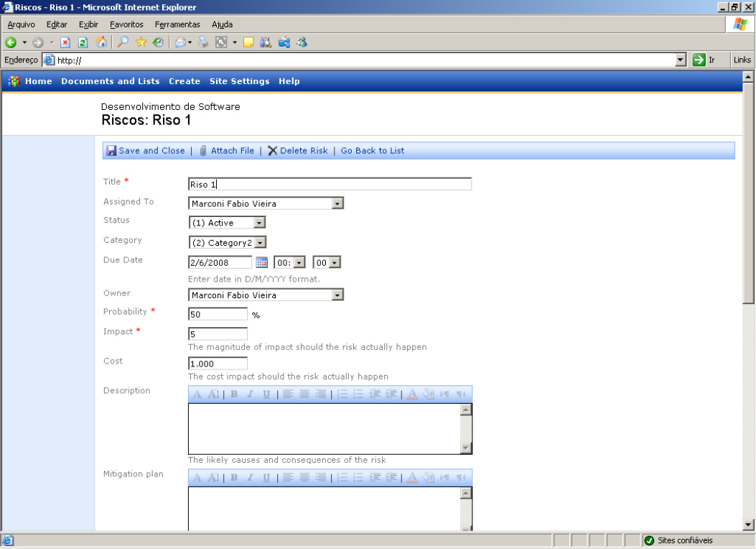Click Attach File
Viewport: 756px width, 549px height.
coord(227,150)
